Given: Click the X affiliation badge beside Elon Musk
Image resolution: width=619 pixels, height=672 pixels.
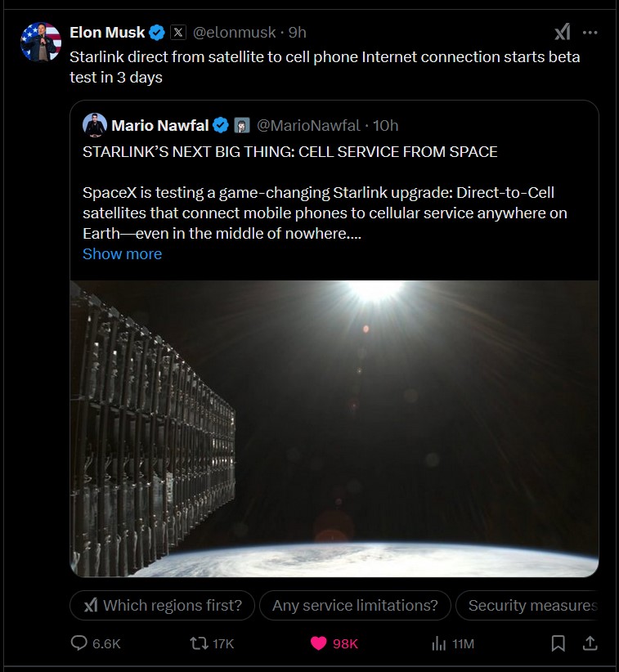Looking at the screenshot, I should click(178, 33).
